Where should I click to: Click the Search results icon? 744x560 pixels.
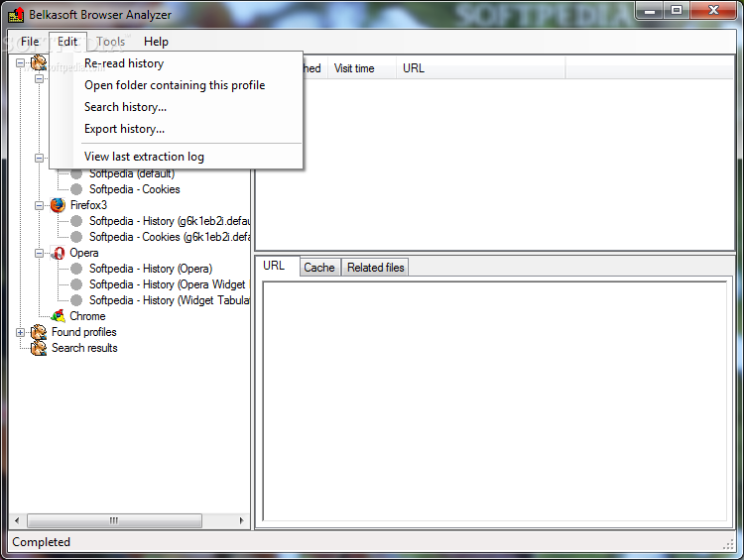pyautogui.click(x=39, y=348)
